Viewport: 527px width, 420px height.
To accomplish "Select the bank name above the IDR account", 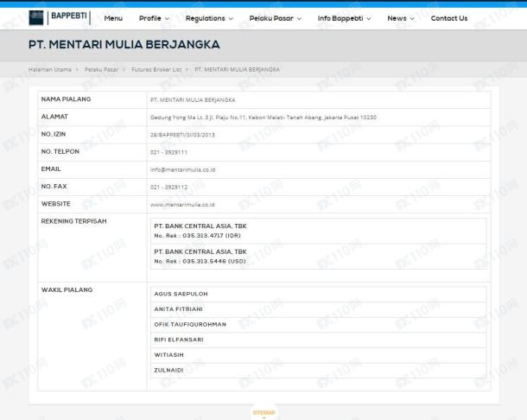I will [200, 226].
